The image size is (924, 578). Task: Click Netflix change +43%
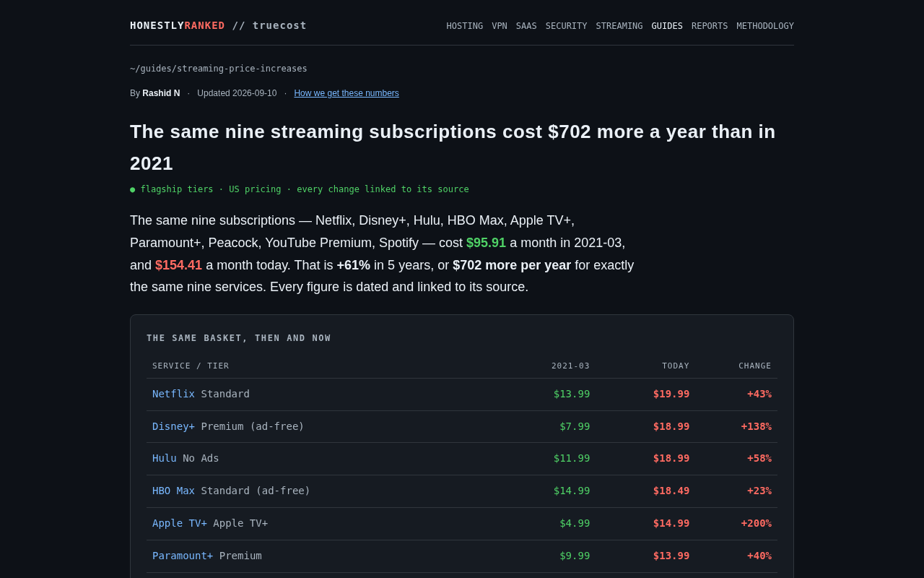coord(759,394)
